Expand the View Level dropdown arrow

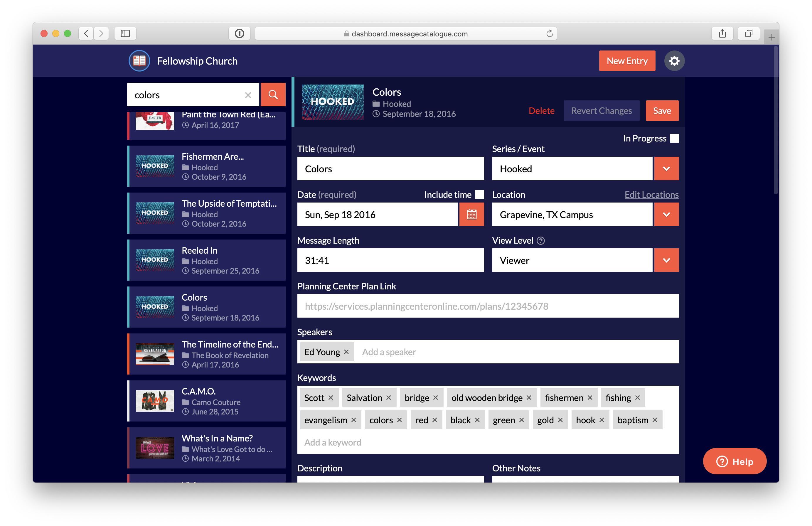pyautogui.click(x=666, y=260)
